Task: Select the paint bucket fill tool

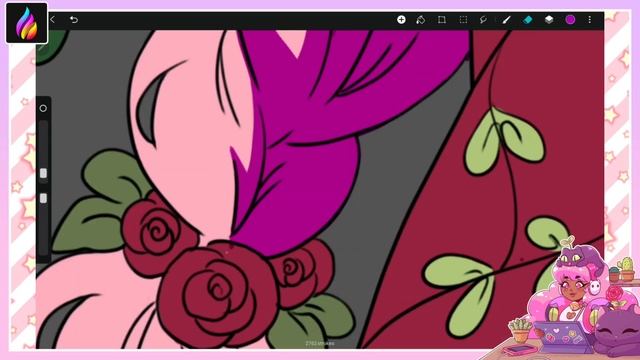Action: click(x=420, y=20)
